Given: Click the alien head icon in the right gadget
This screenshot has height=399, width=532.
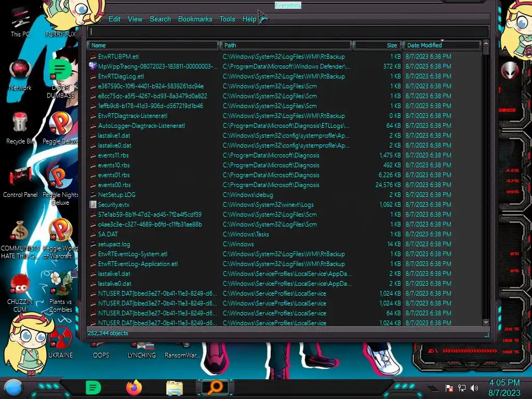Looking at the screenshot, I should (x=510, y=70).
